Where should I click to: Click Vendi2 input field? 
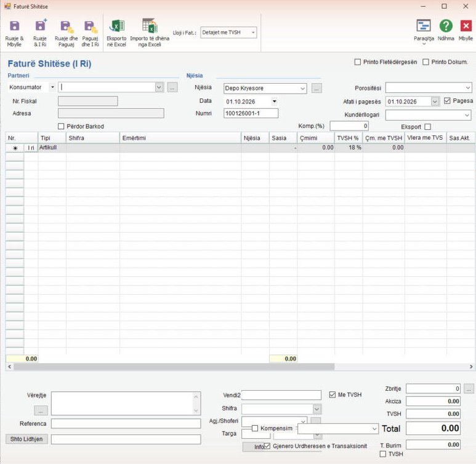[x=281, y=395]
